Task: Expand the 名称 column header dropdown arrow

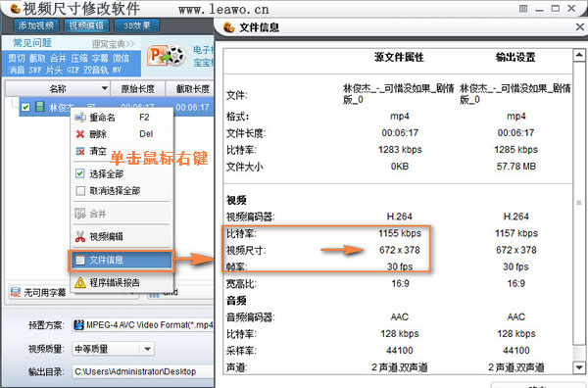Action: click(105, 89)
